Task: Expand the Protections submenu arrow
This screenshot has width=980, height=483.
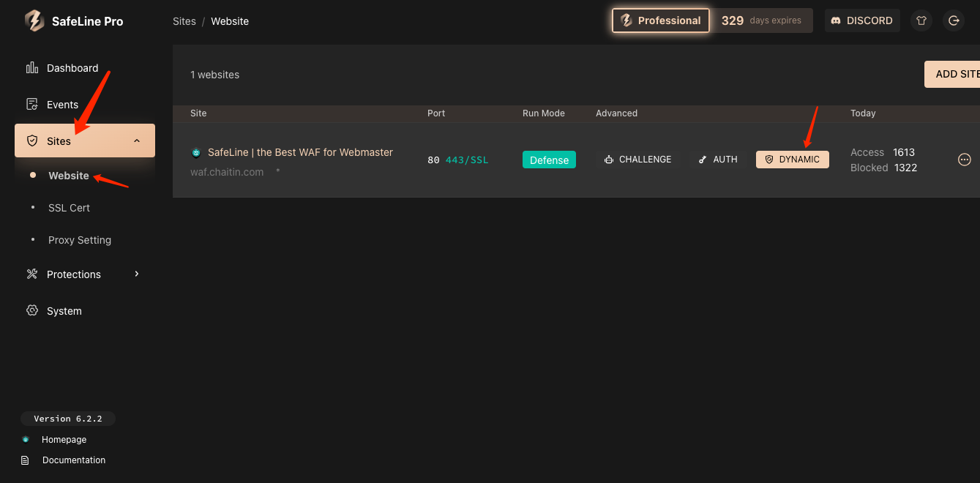Action: (x=137, y=274)
